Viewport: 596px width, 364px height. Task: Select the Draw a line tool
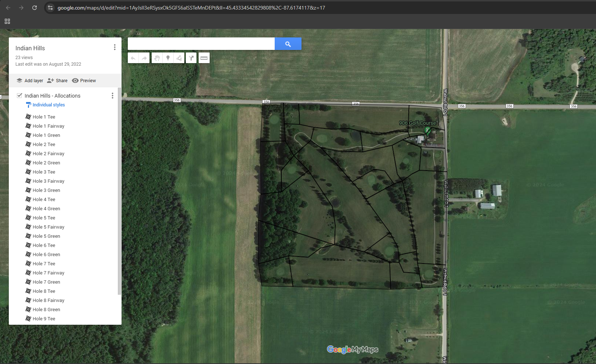pos(179,58)
